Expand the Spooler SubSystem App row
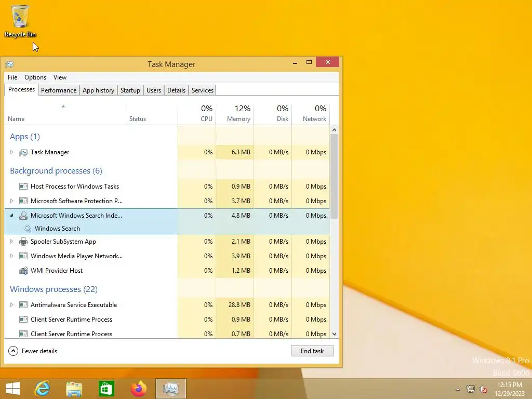The height and width of the screenshot is (399, 532). tap(11, 241)
